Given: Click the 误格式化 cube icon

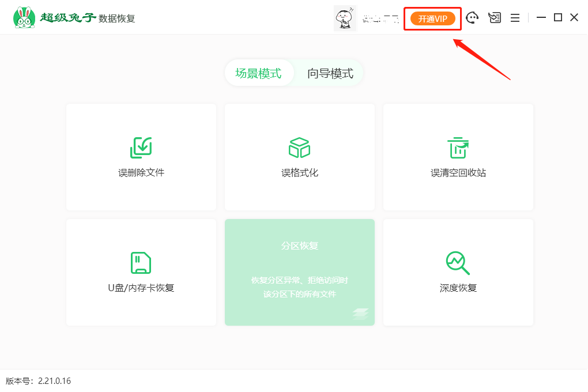Looking at the screenshot, I should [299, 148].
